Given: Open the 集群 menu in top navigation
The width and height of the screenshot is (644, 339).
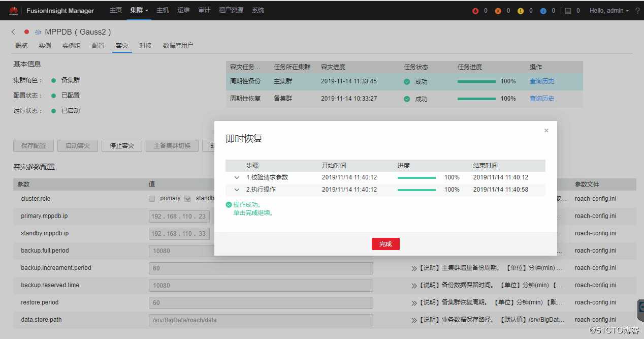Looking at the screenshot, I should click(137, 10).
